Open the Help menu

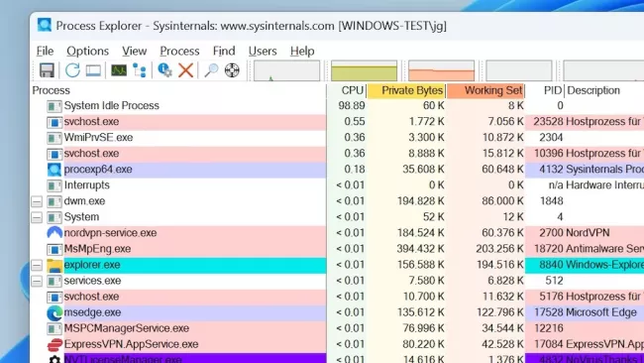tap(302, 51)
